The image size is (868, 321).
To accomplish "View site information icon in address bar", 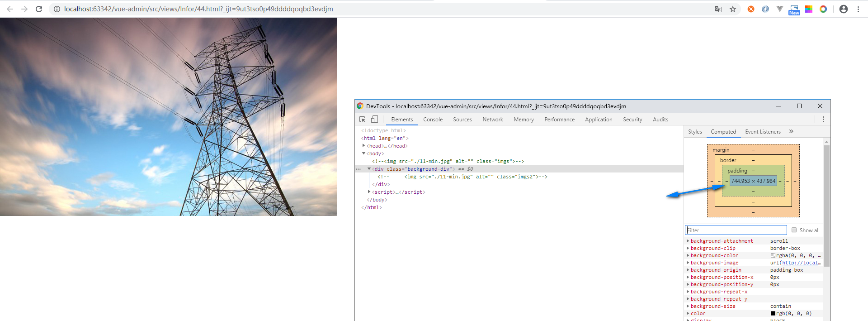I will (x=57, y=9).
